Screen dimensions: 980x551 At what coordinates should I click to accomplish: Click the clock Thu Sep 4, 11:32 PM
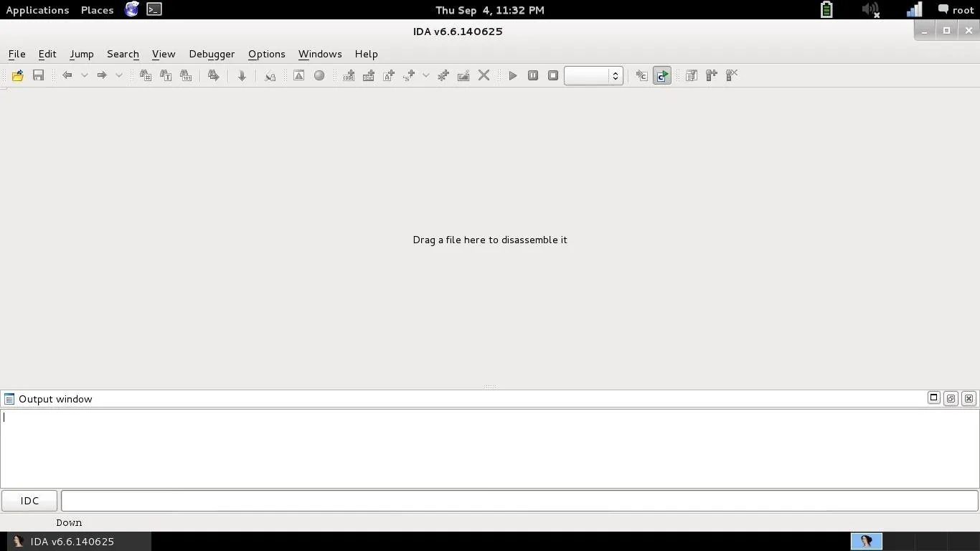tap(490, 10)
